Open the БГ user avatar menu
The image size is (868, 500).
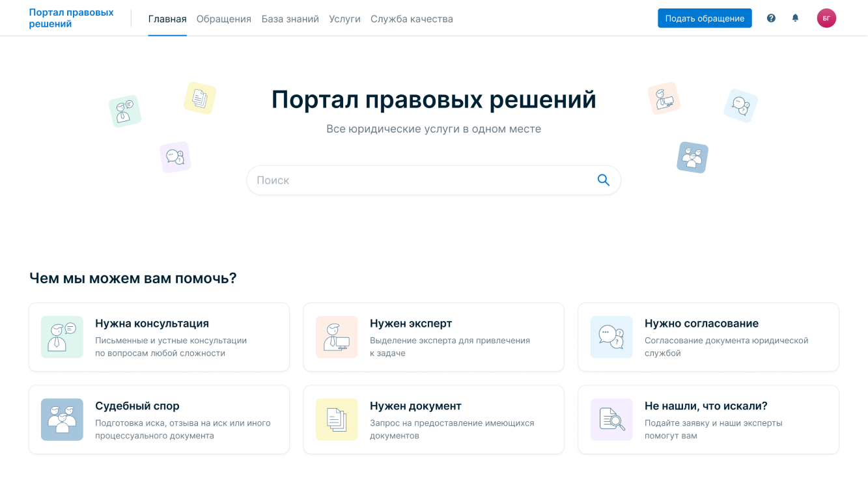point(826,18)
